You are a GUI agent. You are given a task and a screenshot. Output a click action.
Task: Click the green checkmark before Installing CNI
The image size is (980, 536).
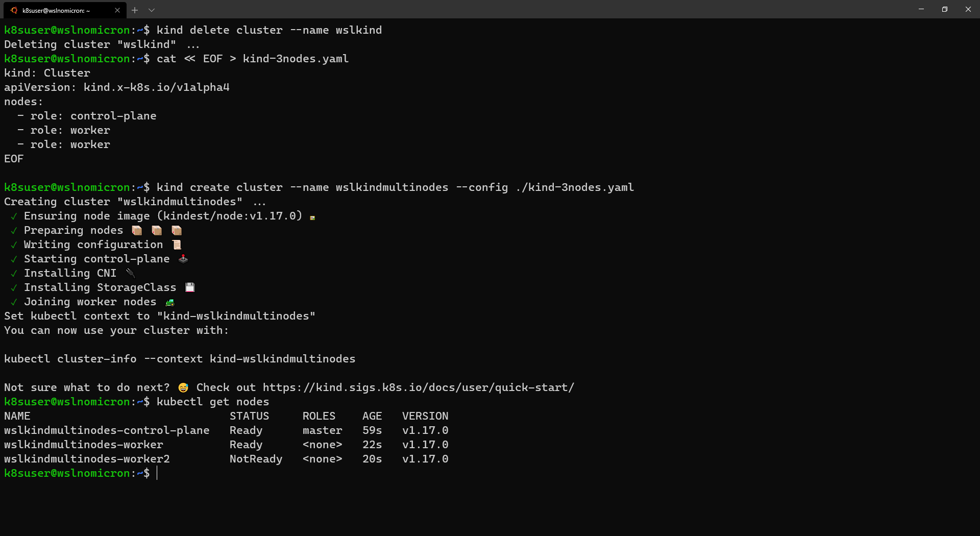pos(13,274)
